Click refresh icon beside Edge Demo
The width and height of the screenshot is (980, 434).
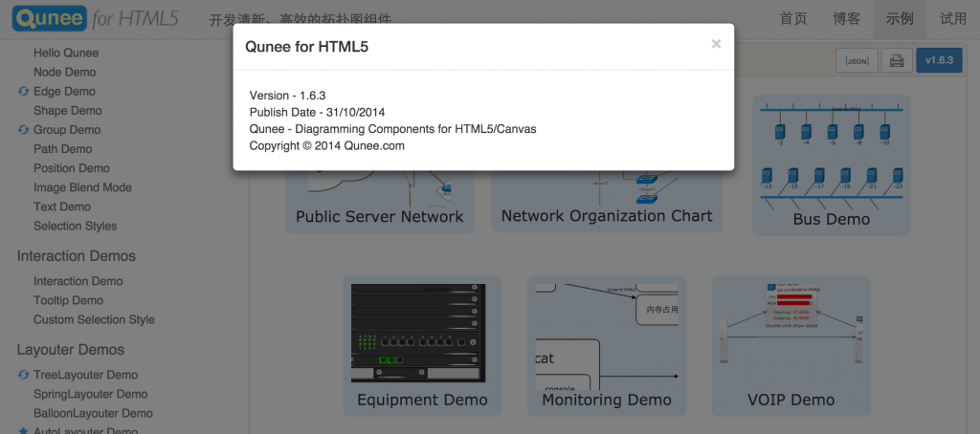coord(23,92)
